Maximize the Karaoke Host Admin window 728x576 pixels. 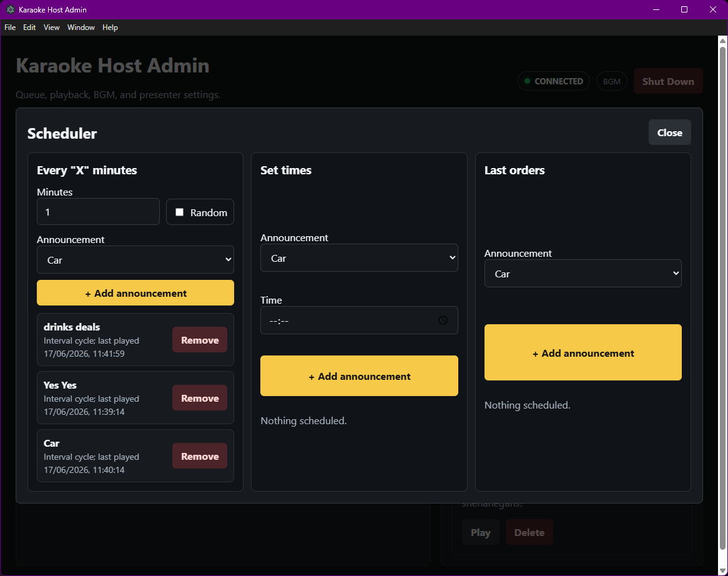click(x=684, y=9)
